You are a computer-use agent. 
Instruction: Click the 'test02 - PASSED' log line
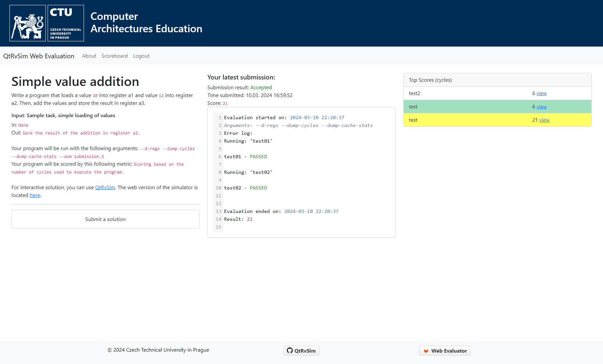point(245,188)
